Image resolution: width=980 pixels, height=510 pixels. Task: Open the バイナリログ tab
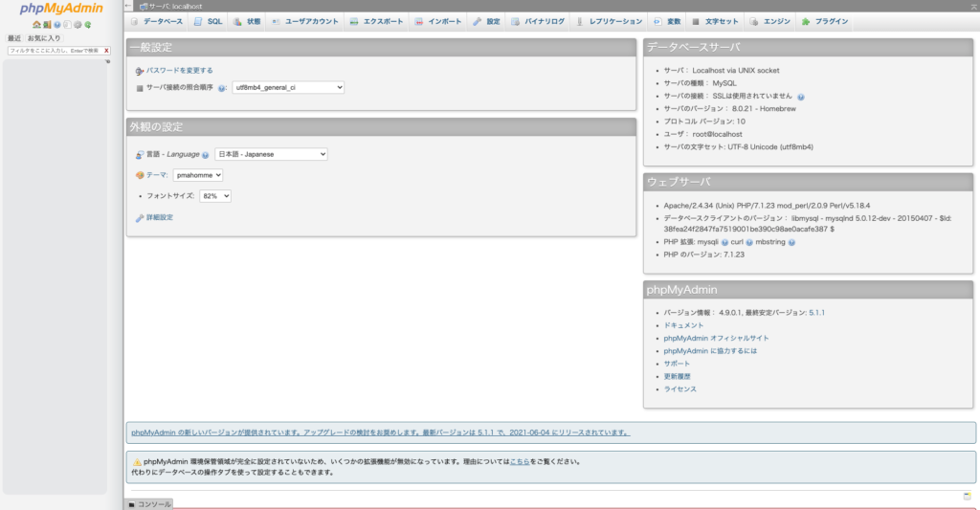click(x=538, y=21)
